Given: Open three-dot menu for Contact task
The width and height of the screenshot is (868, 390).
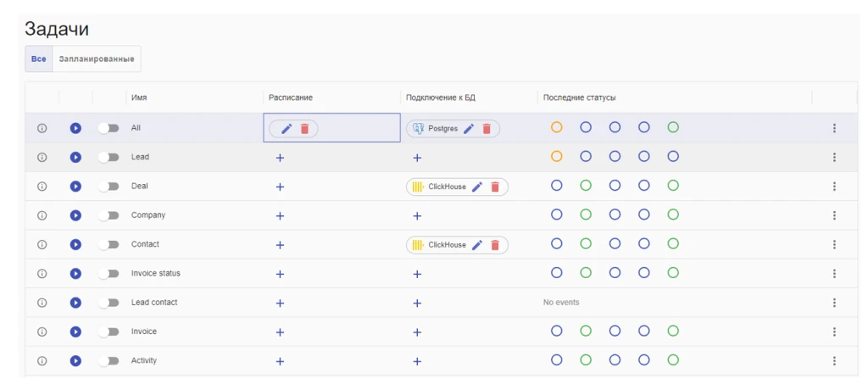Looking at the screenshot, I should tap(834, 245).
